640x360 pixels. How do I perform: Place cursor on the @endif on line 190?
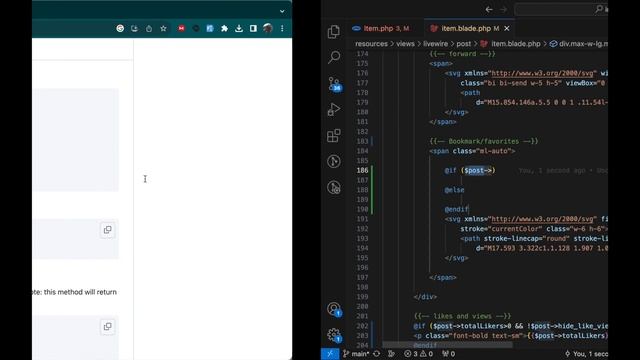(x=456, y=209)
